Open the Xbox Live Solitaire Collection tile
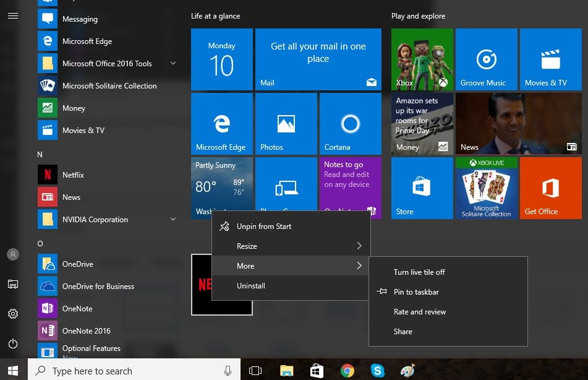 click(487, 188)
